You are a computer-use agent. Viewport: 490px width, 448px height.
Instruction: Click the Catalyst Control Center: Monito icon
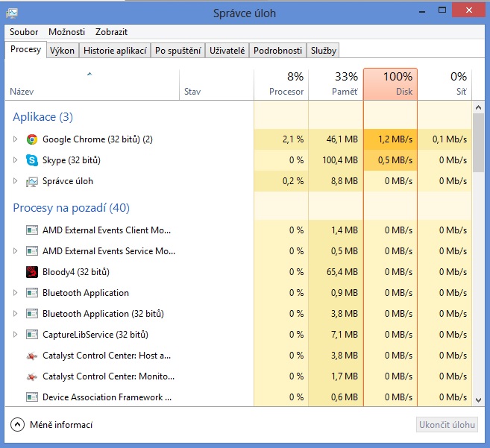(x=32, y=376)
